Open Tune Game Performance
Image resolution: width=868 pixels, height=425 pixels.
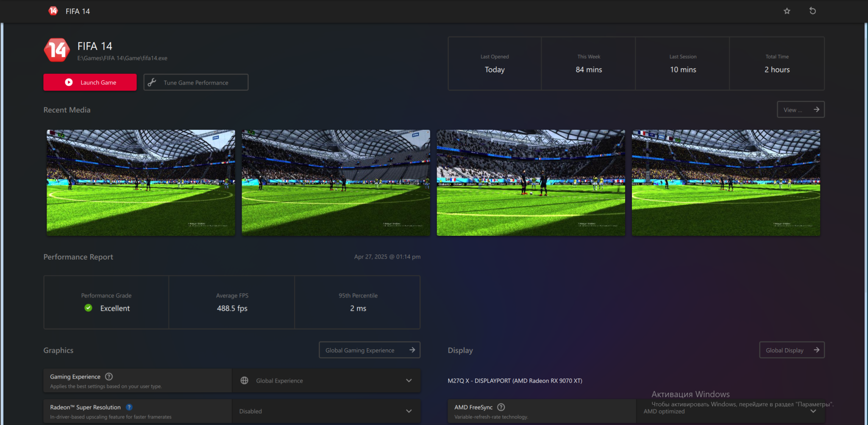tap(196, 82)
